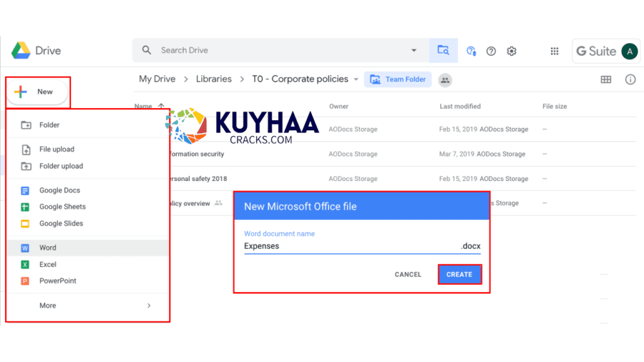
Task: Select Folder upload menu option
Action: coord(61,166)
